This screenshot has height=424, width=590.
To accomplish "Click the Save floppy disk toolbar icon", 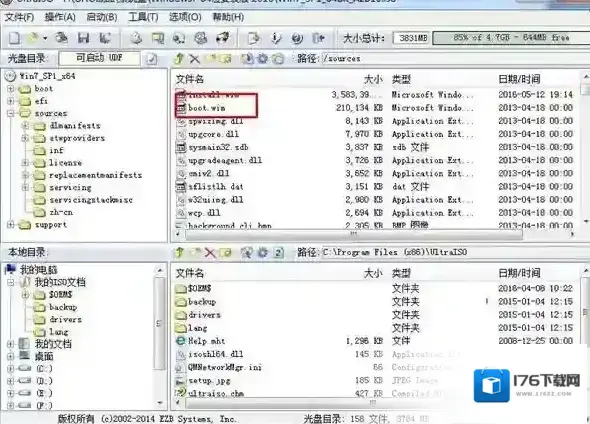I will pyautogui.click(x=83, y=38).
